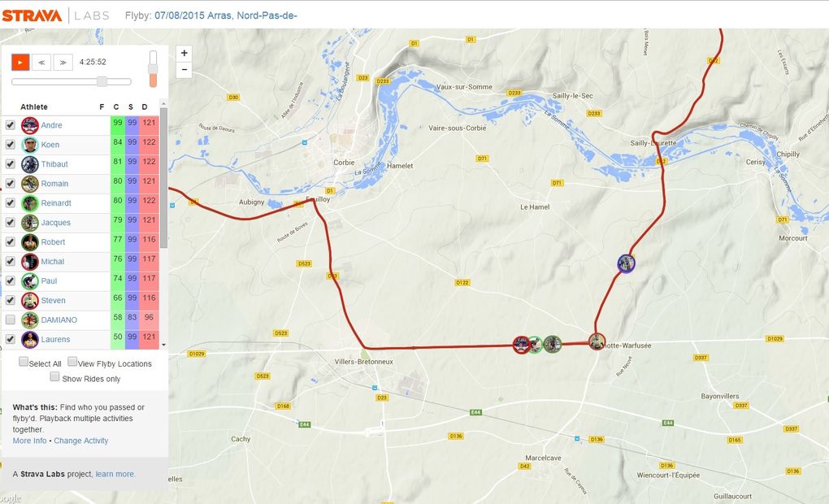829x504 pixels.
Task: Click the rewind playback button
Action: pos(41,62)
